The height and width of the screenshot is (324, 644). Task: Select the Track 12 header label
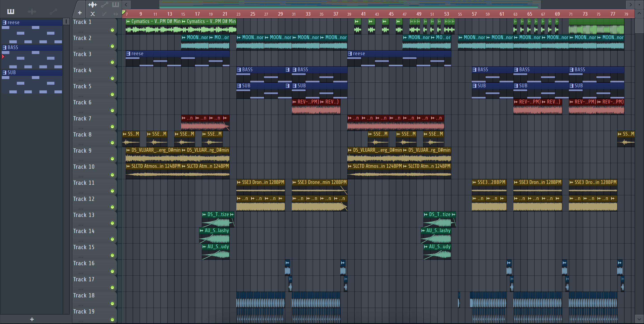coord(84,199)
